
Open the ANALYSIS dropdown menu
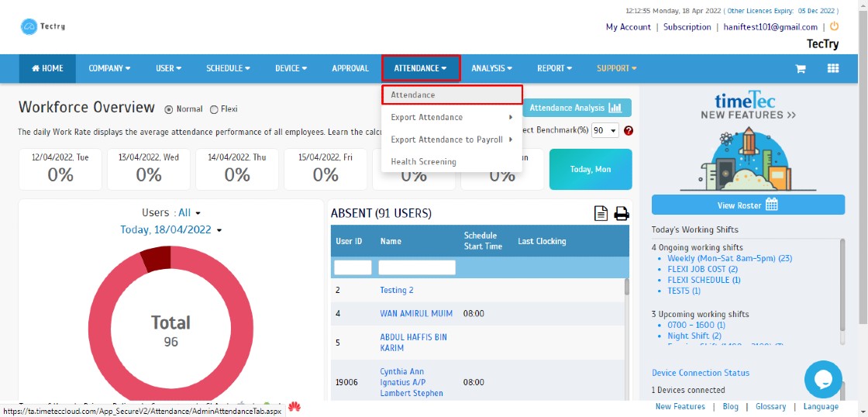(491, 69)
